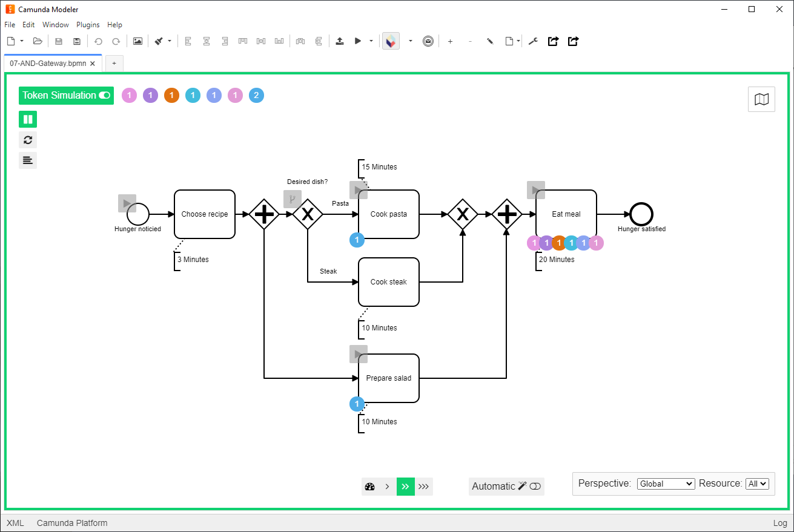794x532 pixels.
Task: Open the simulation log panel
Action: (28, 160)
